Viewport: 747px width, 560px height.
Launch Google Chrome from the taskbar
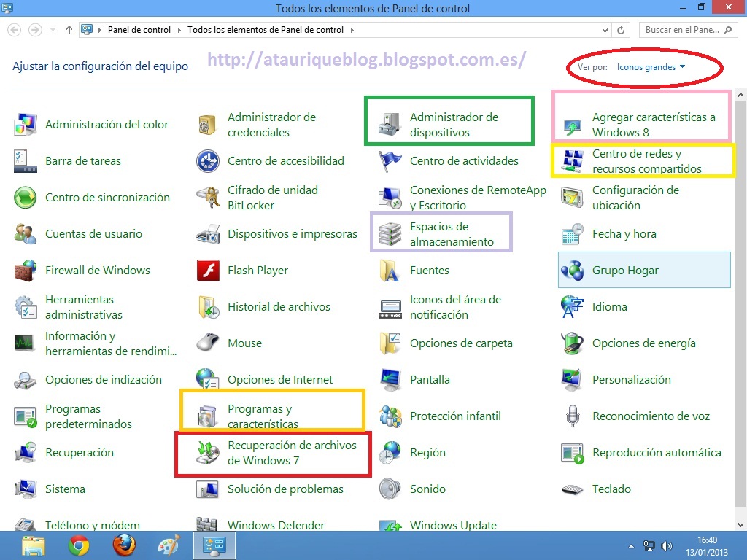tap(79, 545)
